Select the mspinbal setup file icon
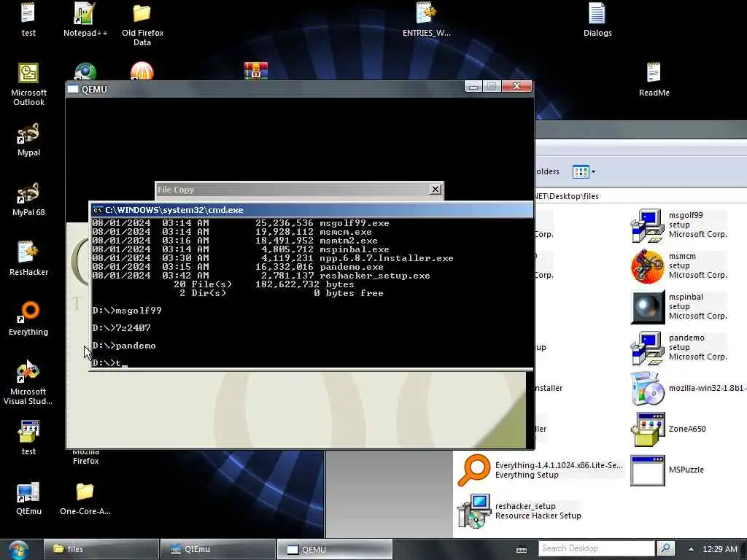 [648, 307]
